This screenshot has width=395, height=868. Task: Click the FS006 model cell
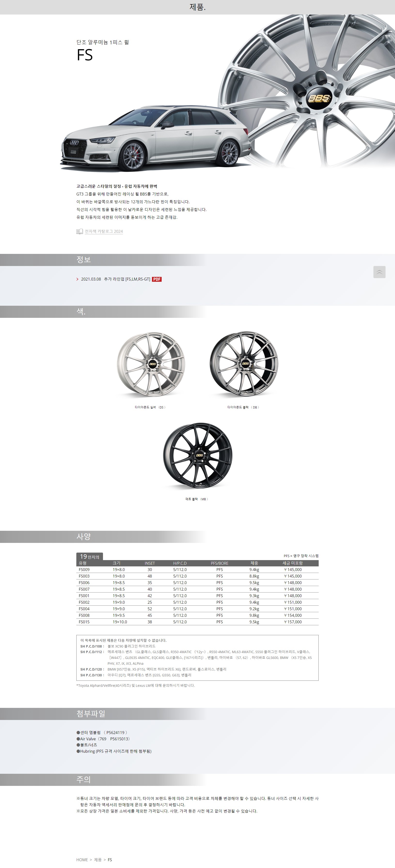pos(84,583)
